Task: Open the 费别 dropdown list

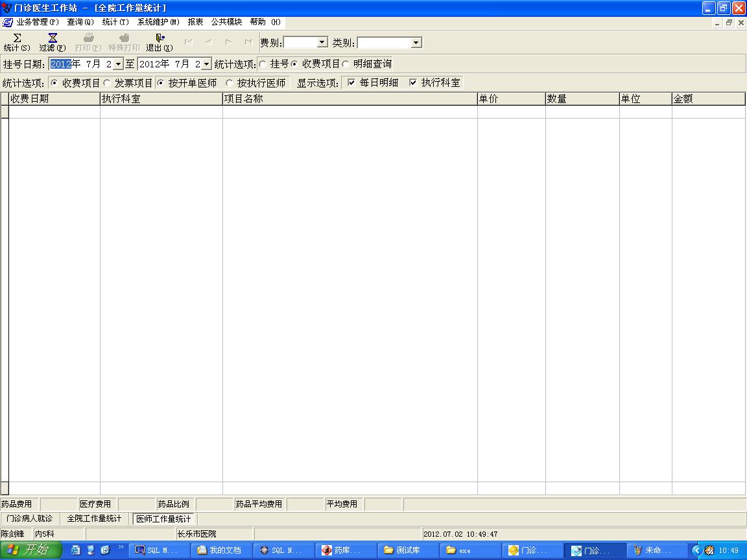Action: [322, 42]
